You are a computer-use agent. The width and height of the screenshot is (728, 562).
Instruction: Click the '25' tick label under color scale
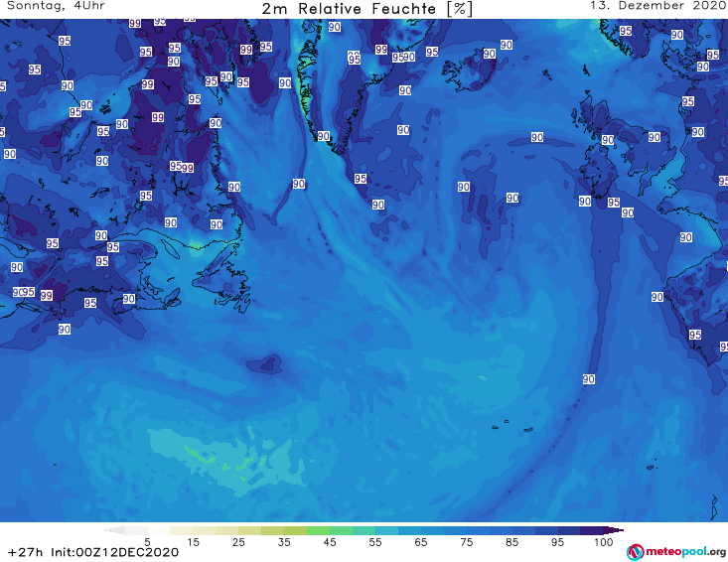(x=238, y=542)
